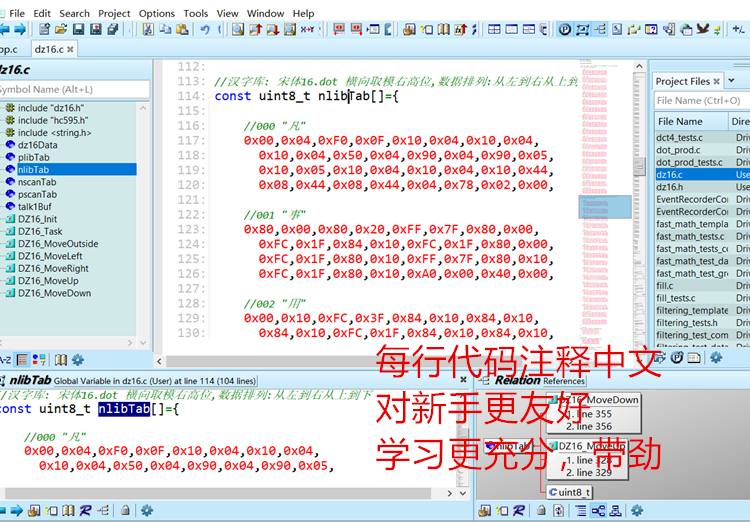Screen dimensions: 750x522
Task: Close the dz16.c tab
Action: (x=70, y=49)
